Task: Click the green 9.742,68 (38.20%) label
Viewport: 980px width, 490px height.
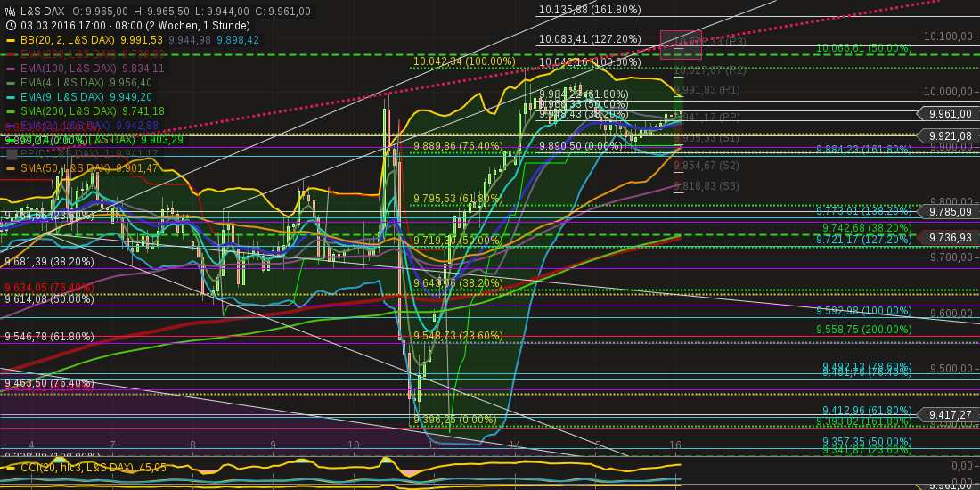Action: tap(868, 227)
